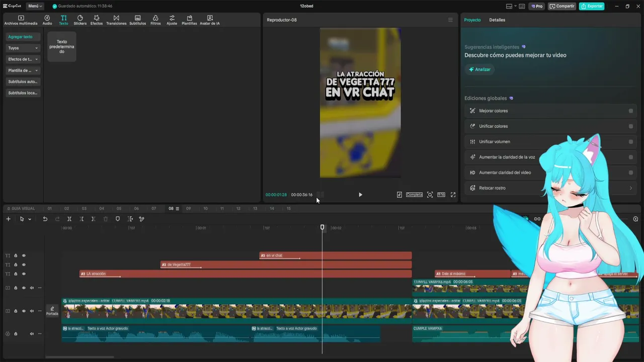This screenshot has width=644, height=362.
Task: Enable the Unificar colores checkbox
Action: point(631,126)
